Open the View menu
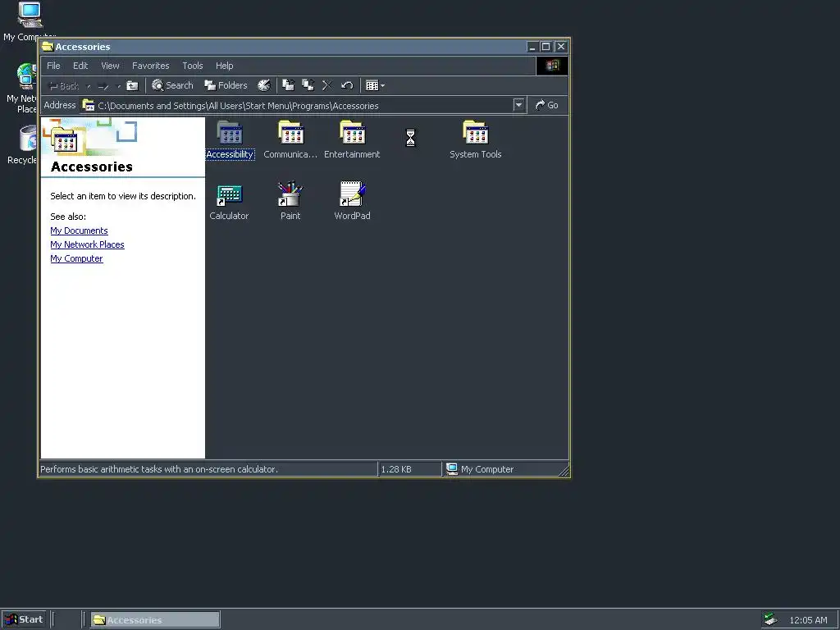The height and width of the screenshot is (630, 840). [111, 66]
